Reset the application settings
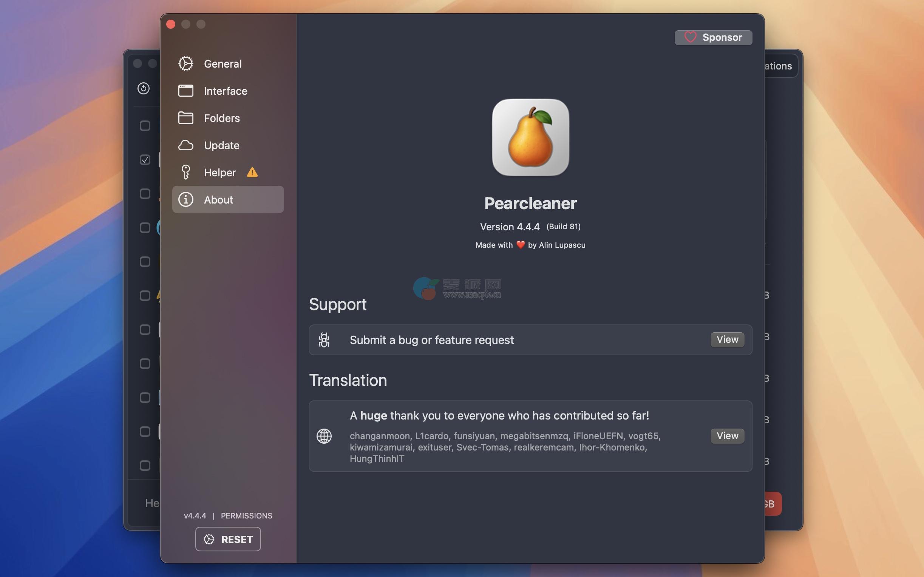 228,539
